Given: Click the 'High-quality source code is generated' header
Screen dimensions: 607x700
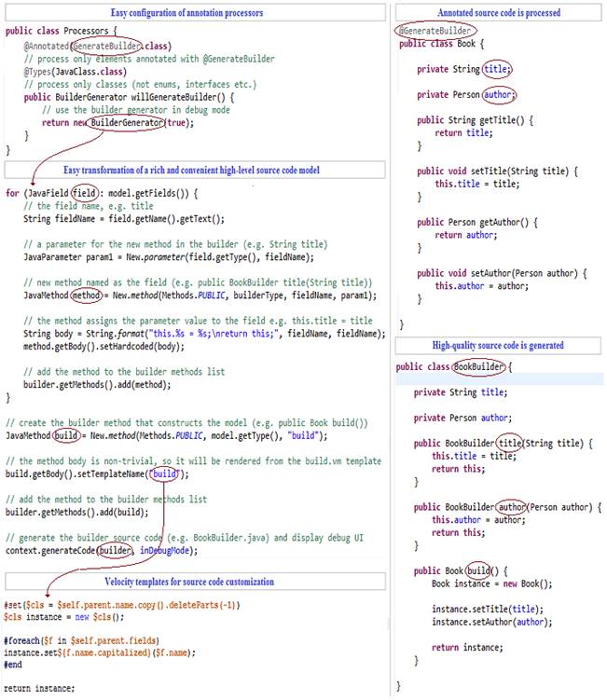Looking at the screenshot, I should (x=499, y=345).
